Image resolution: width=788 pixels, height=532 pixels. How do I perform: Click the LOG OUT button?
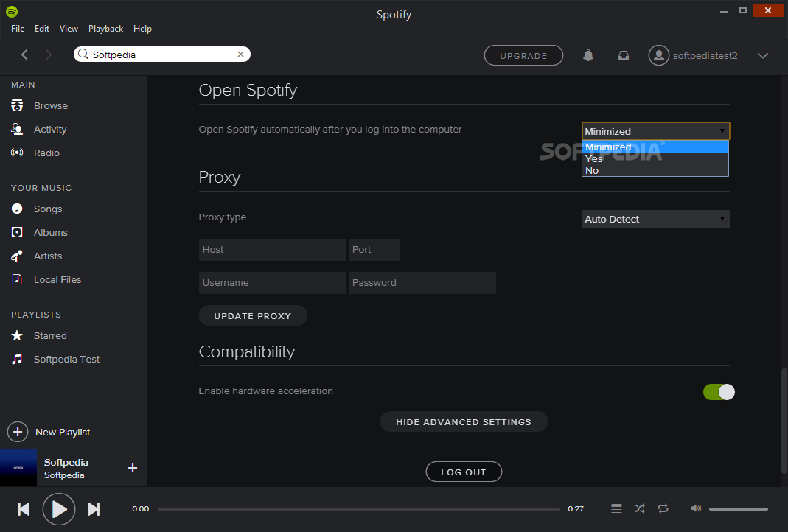464,472
